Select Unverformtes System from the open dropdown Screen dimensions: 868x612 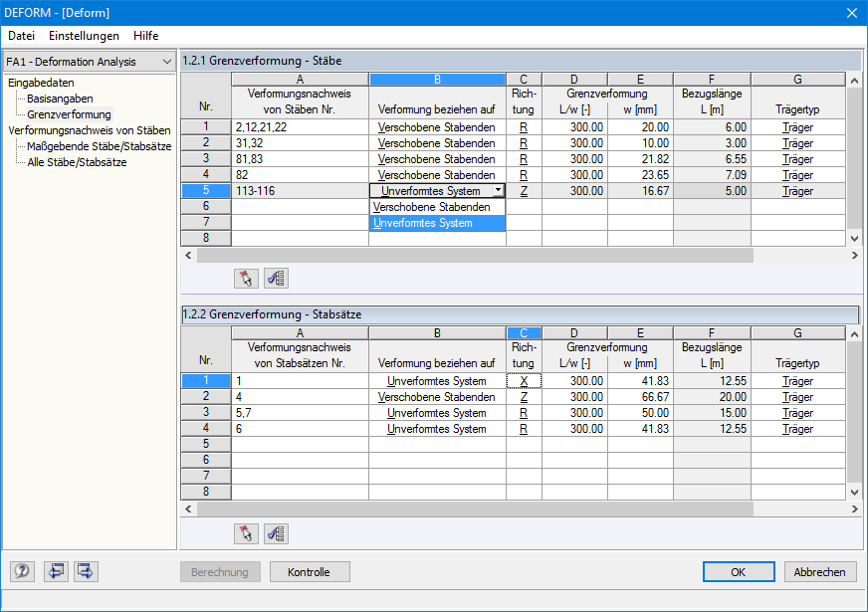tap(434, 221)
